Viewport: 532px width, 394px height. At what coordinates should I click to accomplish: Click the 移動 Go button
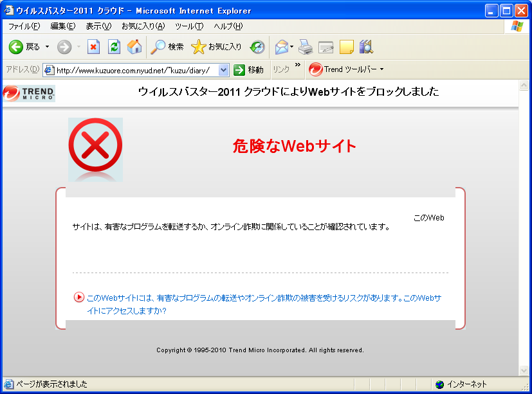pos(249,70)
